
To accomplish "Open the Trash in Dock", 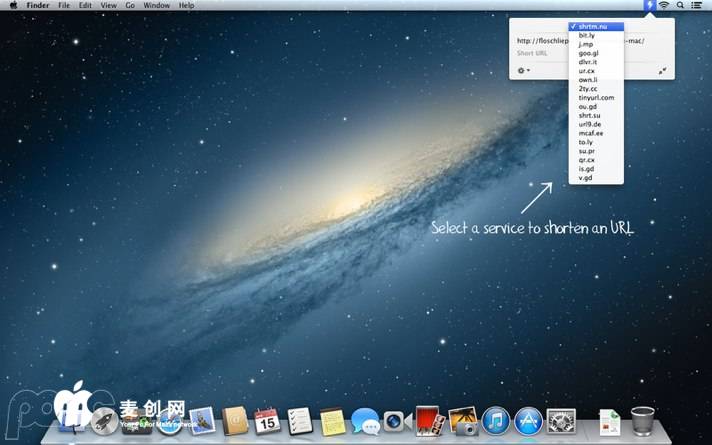I will click(x=643, y=421).
